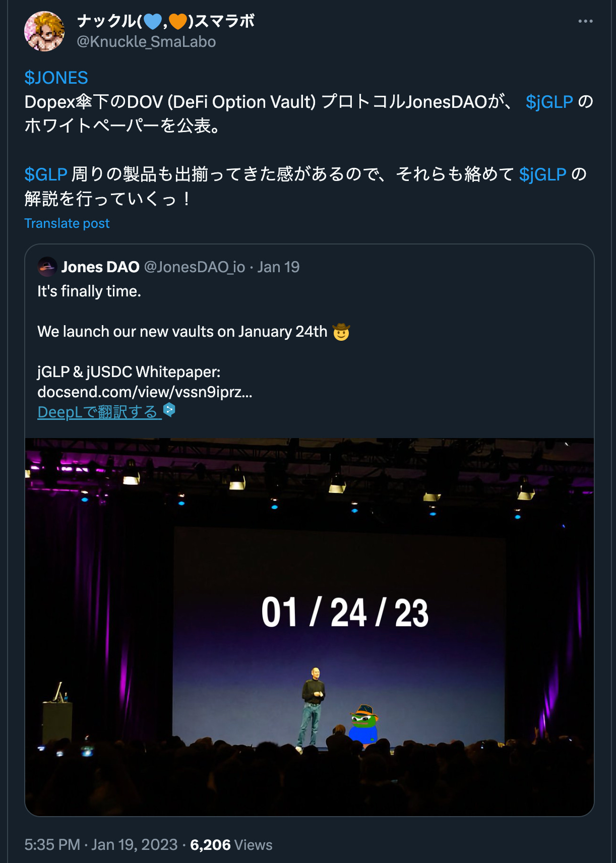Click the Jan 19 quoted post date
The width and height of the screenshot is (616, 863).
click(x=278, y=267)
